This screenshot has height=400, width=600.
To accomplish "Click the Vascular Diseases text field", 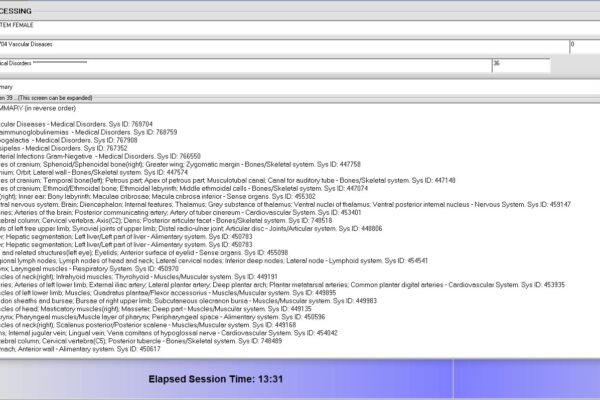I will (280, 45).
